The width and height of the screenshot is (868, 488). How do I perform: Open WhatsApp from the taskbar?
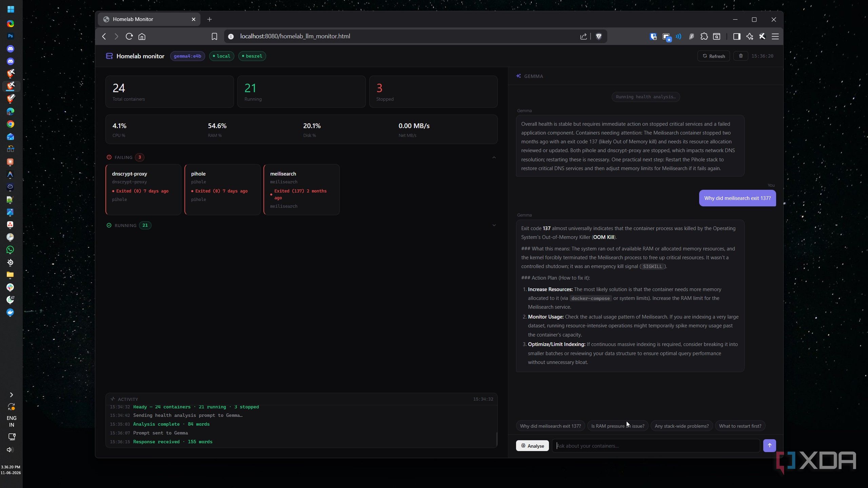point(10,250)
